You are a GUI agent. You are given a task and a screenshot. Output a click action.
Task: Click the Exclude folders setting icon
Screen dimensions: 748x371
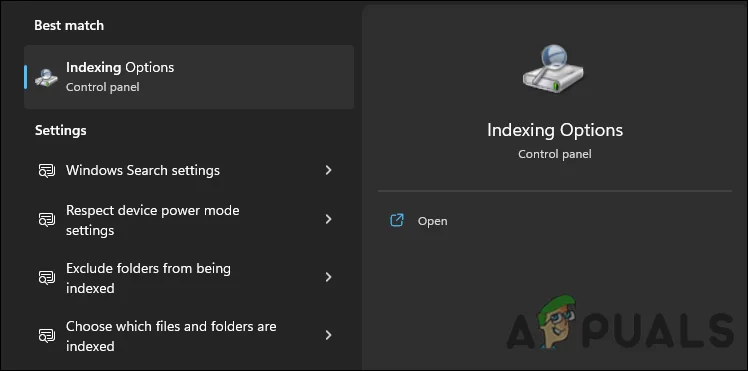47,278
